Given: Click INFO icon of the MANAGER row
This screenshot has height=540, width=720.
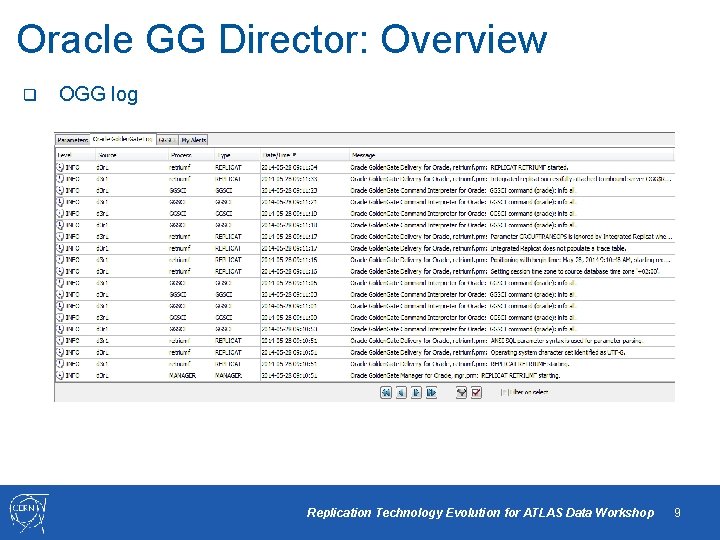Looking at the screenshot, I should [60, 375].
